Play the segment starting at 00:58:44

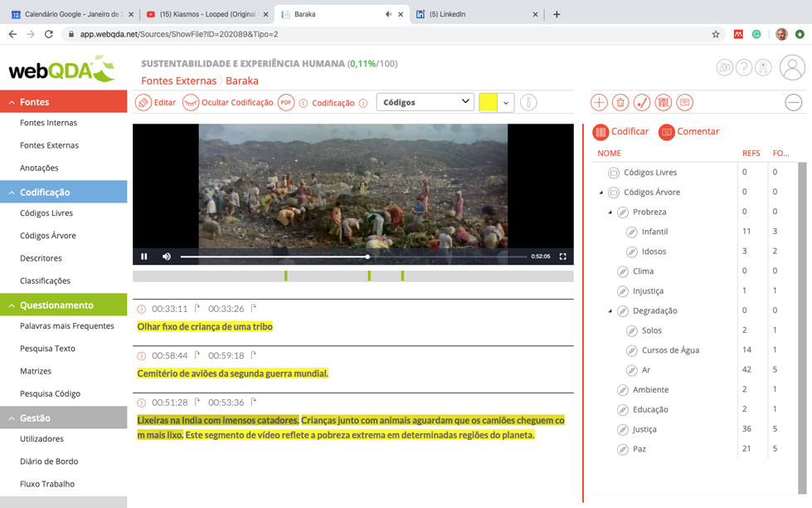click(x=141, y=356)
